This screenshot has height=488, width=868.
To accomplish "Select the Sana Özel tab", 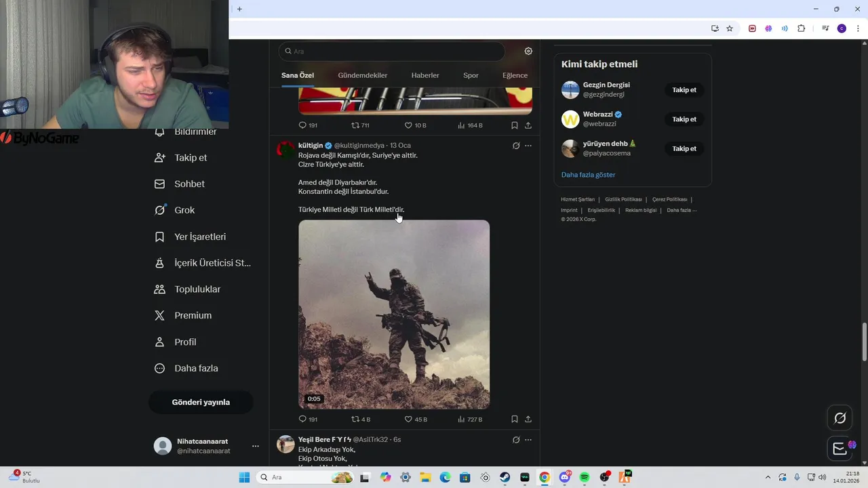I will (298, 75).
